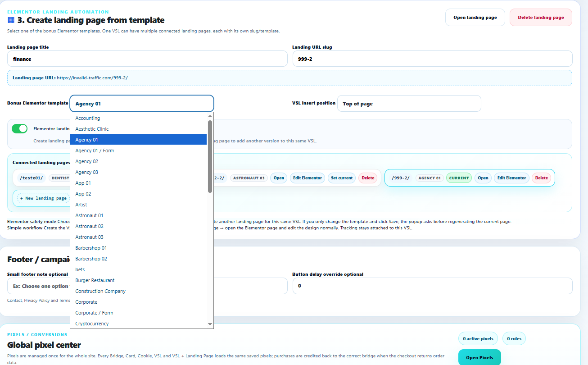Delete the Astronaut 03 landing page
This screenshot has width=588, height=365.
pos(368,178)
